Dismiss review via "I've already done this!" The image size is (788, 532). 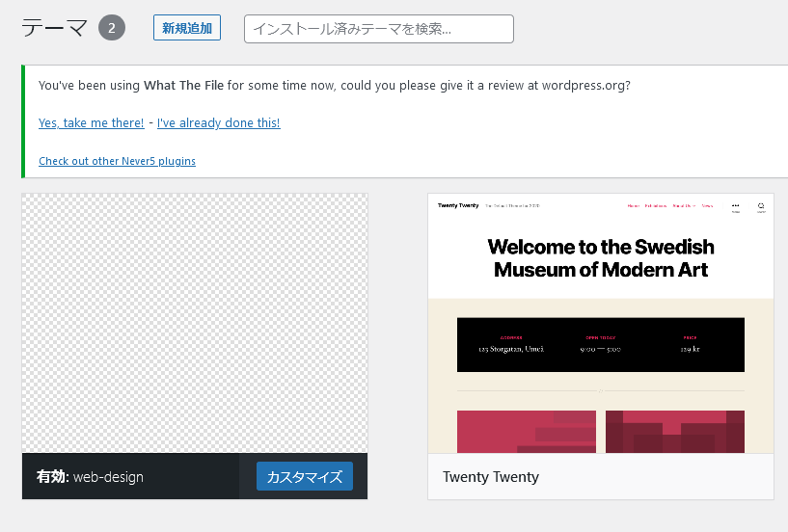218,123
